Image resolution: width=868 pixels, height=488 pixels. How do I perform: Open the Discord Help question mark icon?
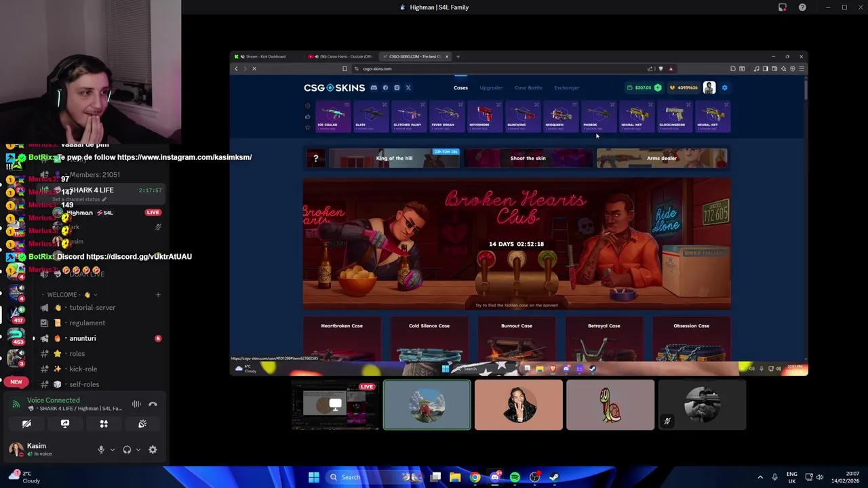coord(802,7)
